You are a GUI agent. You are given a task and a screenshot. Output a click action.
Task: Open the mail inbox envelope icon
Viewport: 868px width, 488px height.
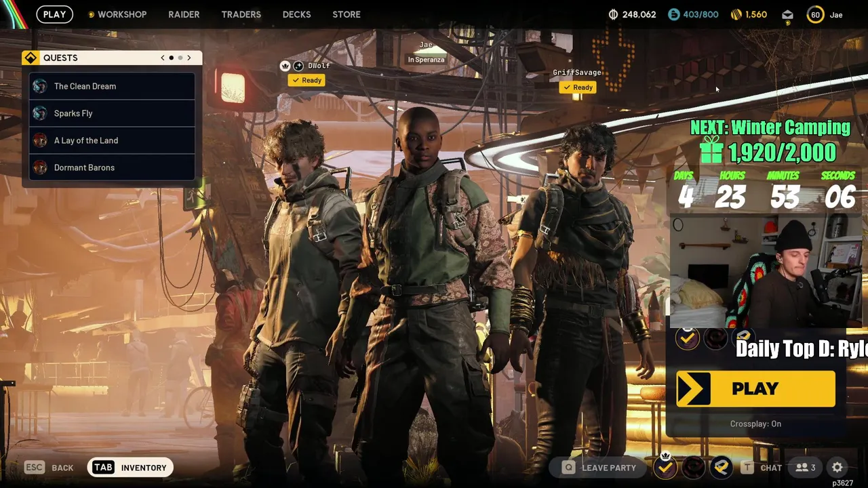click(787, 14)
